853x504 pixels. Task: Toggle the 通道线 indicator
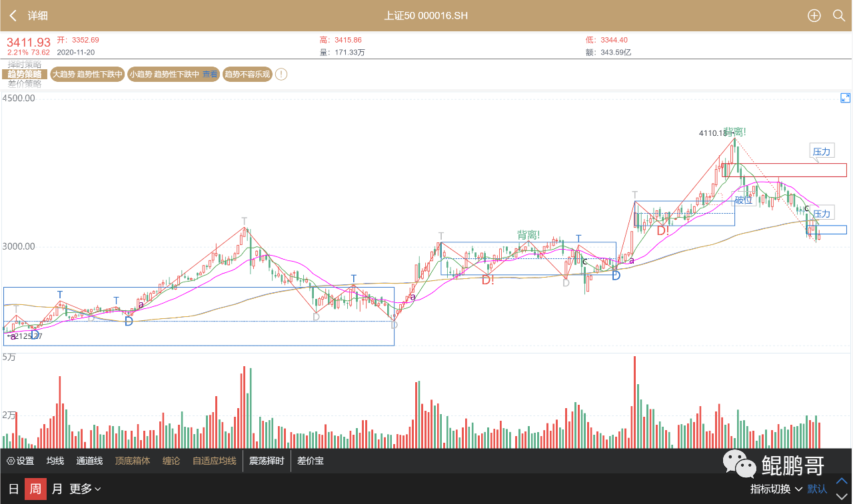pyautogui.click(x=89, y=461)
